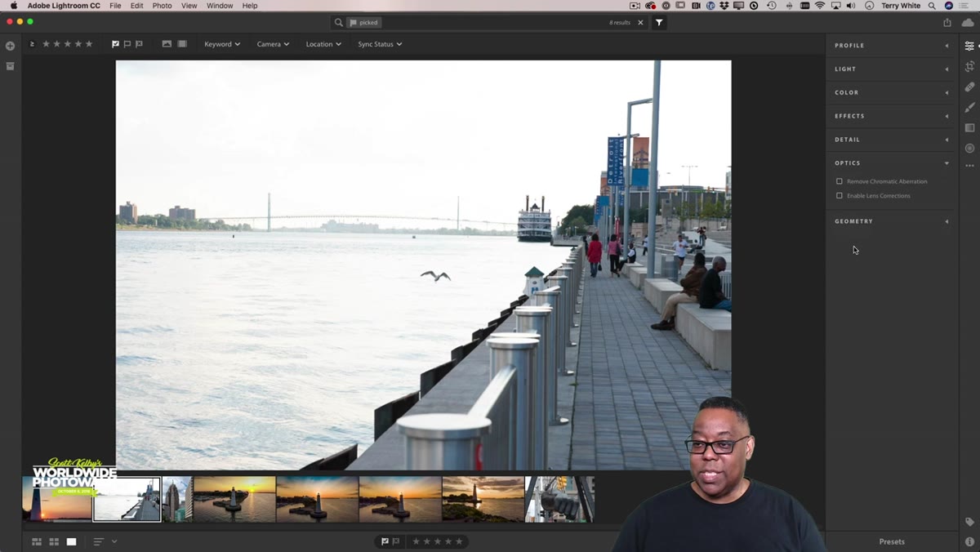Open the Photo menu
980x552 pixels.
pos(163,6)
